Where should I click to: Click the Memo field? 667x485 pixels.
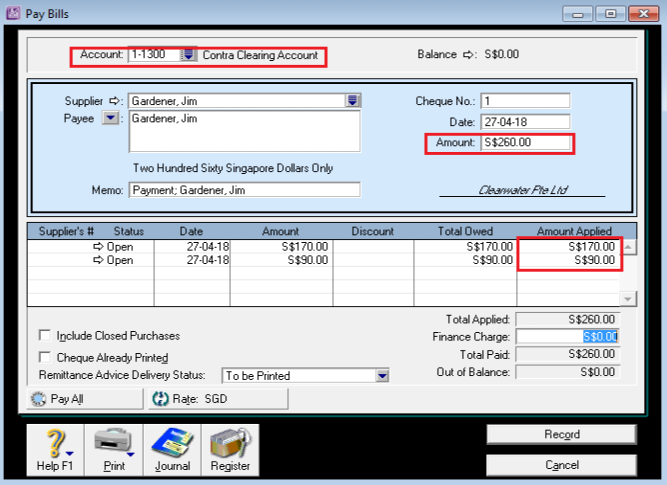(x=245, y=190)
